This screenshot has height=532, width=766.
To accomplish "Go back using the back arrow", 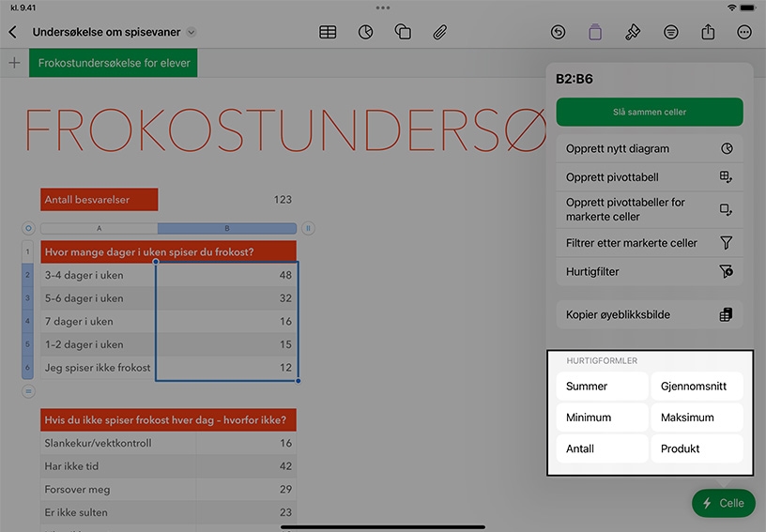I will [13, 32].
